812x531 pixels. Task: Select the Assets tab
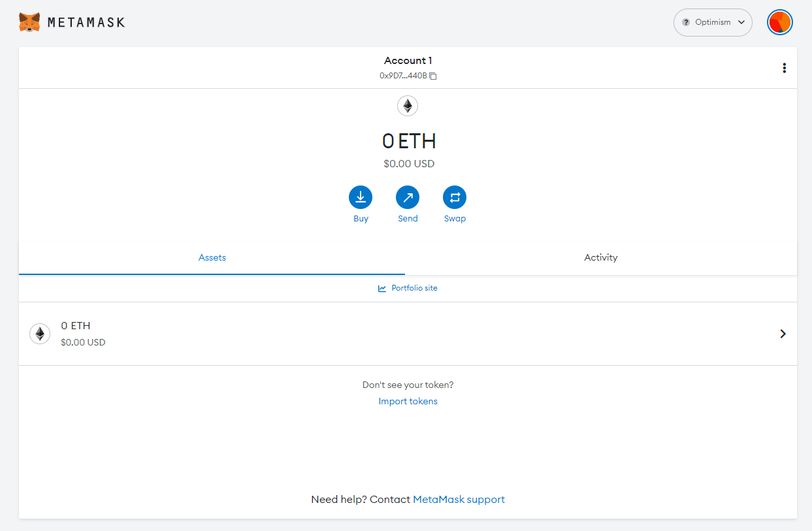212,257
